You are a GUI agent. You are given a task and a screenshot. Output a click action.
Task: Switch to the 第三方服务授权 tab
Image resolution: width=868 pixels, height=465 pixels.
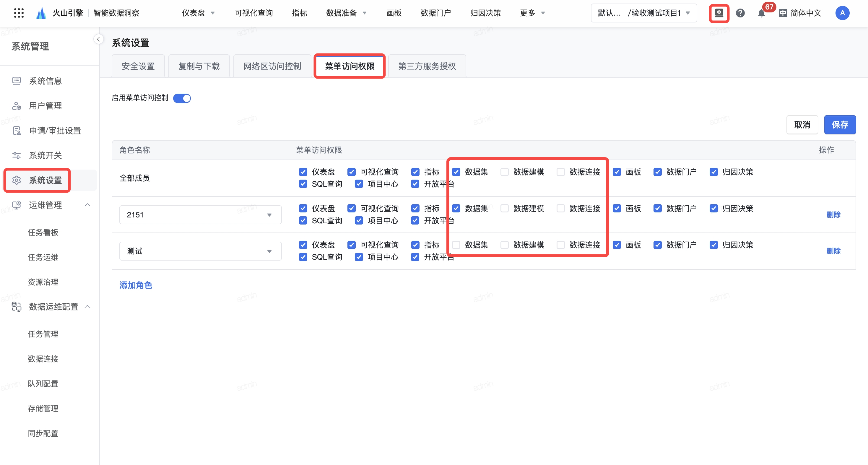click(x=427, y=66)
